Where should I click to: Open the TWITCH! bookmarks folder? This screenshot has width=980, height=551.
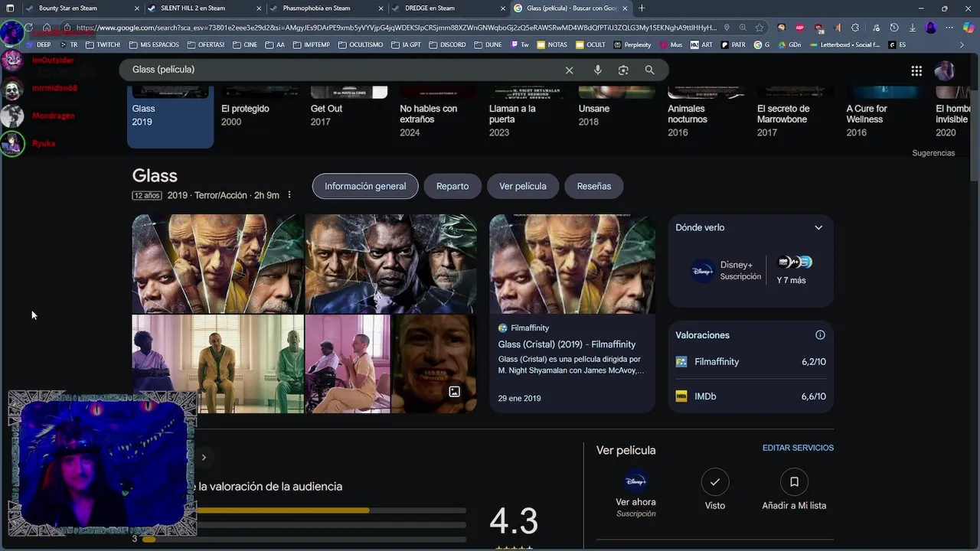tap(103, 45)
